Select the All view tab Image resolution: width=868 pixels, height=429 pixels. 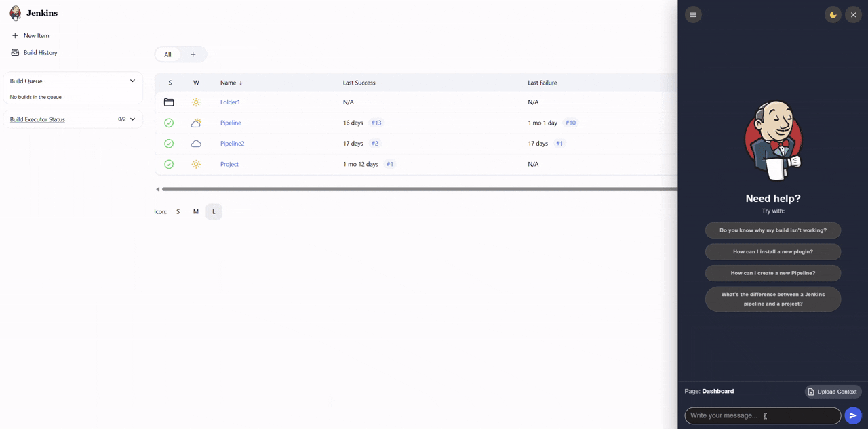coord(167,54)
